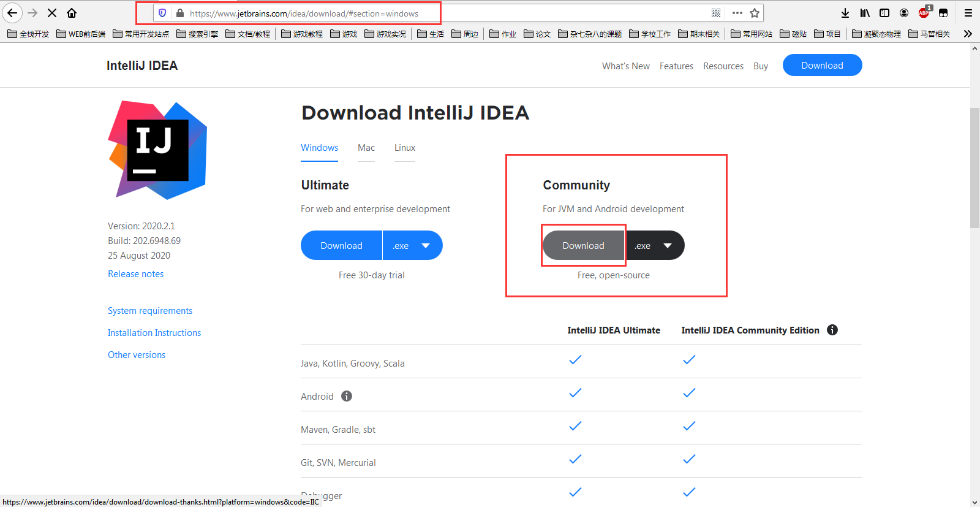Open the 论文 bookmark folder

tap(537, 34)
